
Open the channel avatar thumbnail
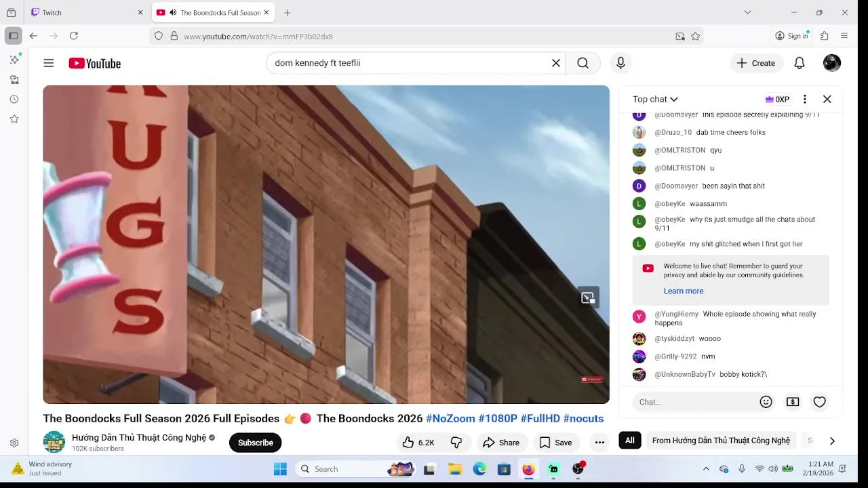click(54, 442)
